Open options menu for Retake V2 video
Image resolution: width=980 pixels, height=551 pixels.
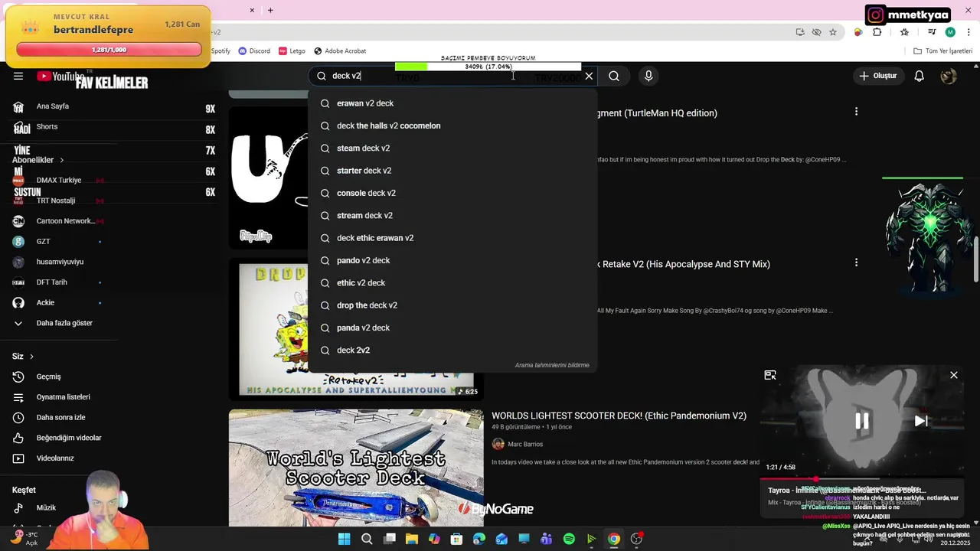pos(856,262)
